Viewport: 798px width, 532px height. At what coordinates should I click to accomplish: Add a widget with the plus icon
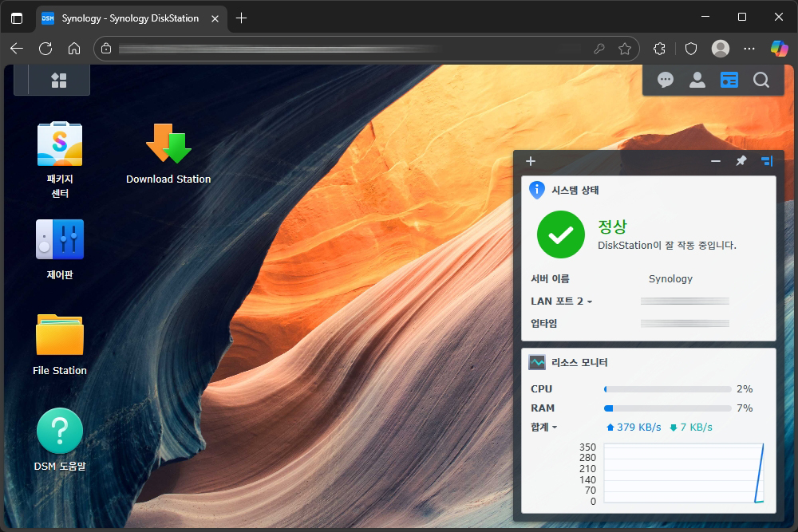point(531,161)
